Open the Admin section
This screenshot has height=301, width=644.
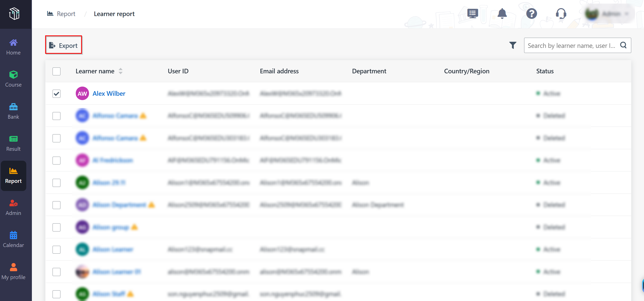click(x=13, y=208)
